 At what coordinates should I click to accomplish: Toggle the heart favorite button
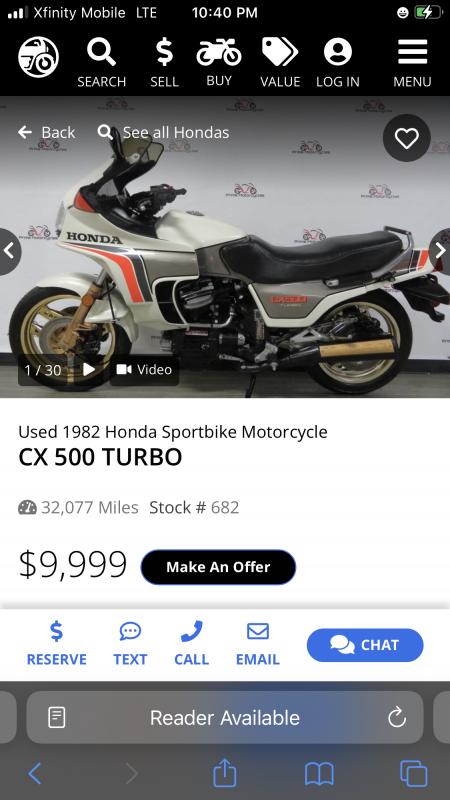click(x=407, y=138)
